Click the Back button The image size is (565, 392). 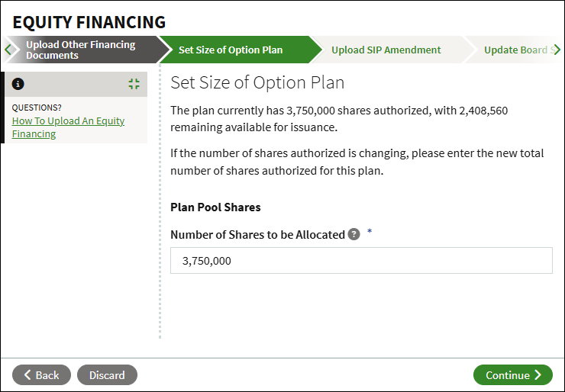pyautogui.click(x=41, y=374)
